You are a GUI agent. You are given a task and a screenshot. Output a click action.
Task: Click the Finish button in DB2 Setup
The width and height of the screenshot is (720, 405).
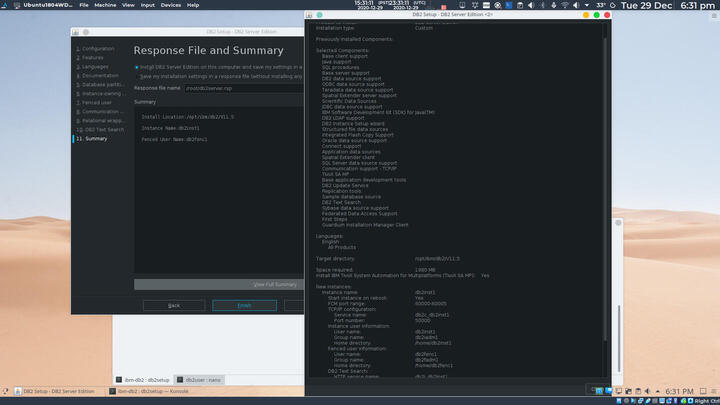[244, 305]
